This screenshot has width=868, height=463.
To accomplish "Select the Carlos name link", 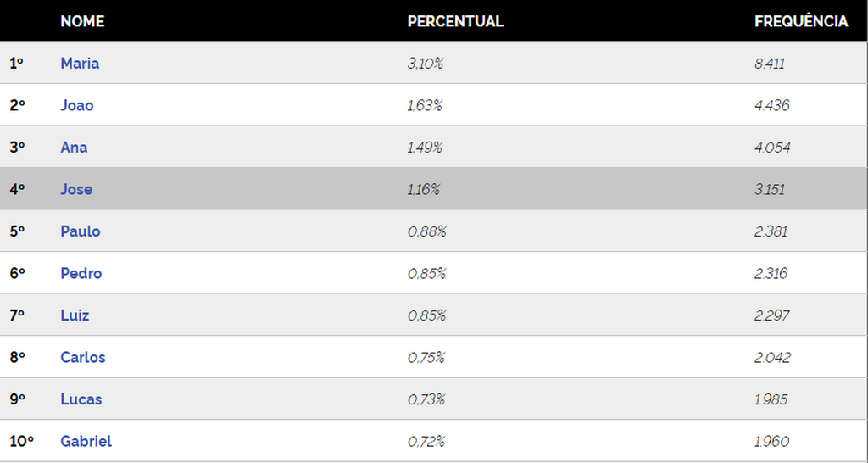I will point(83,358).
